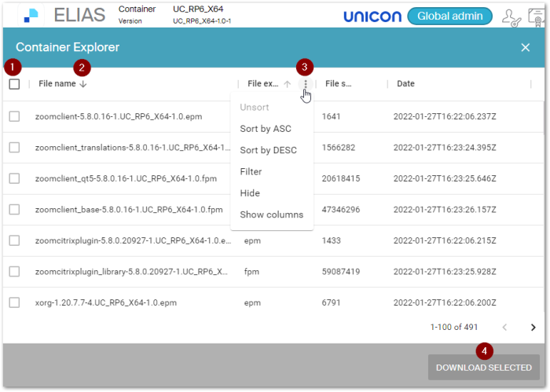The image size is (550, 392).
Task: Close the Container Explorer dialog
Action: 526,48
